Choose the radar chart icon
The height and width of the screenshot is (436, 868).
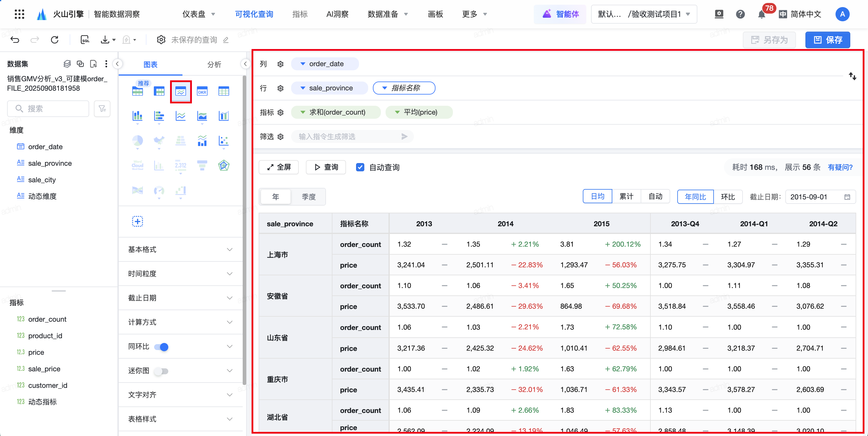pyautogui.click(x=223, y=165)
